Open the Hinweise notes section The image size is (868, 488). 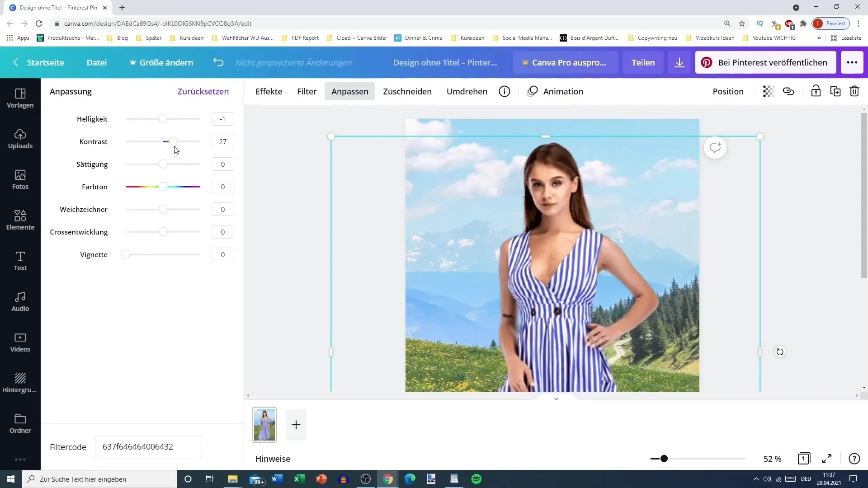tap(273, 459)
